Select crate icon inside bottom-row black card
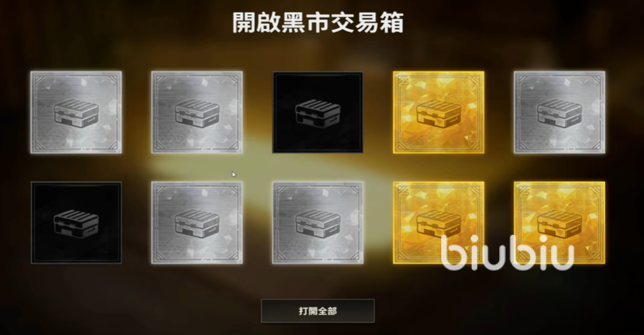 pos(76,223)
